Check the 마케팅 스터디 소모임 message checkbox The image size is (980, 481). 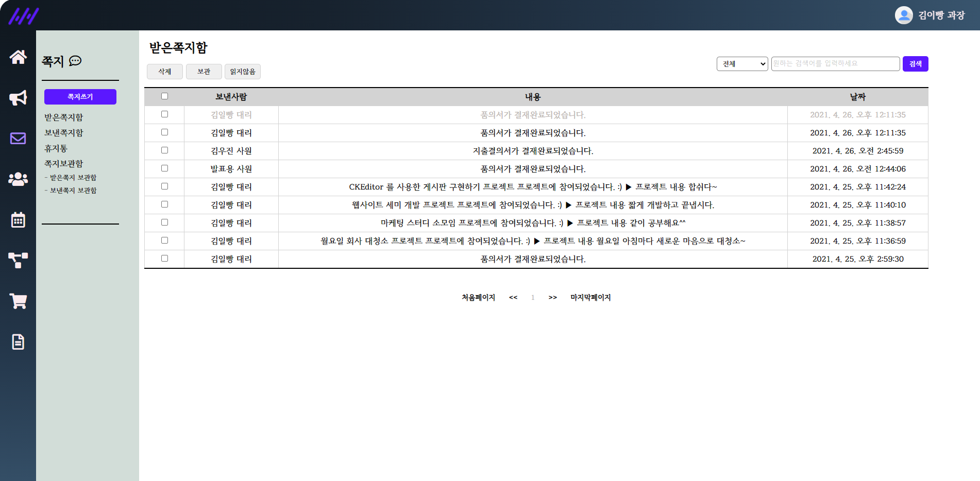click(164, 222)
